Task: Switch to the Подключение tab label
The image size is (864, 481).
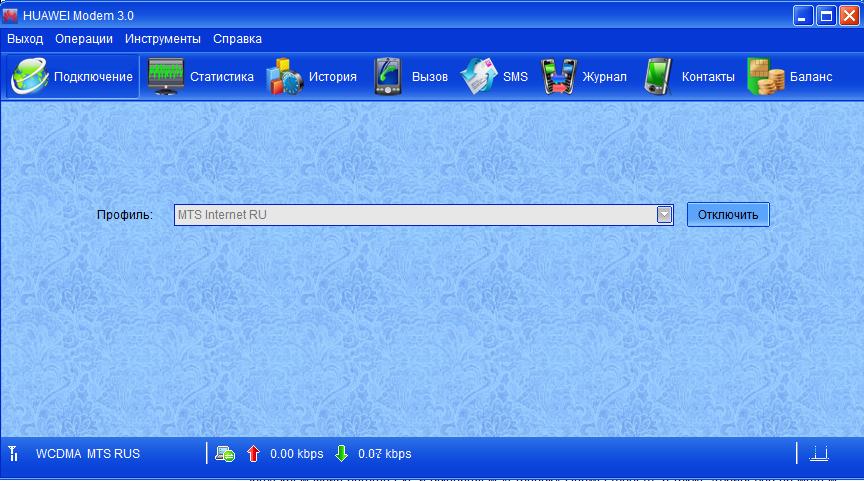Action: 93,77
